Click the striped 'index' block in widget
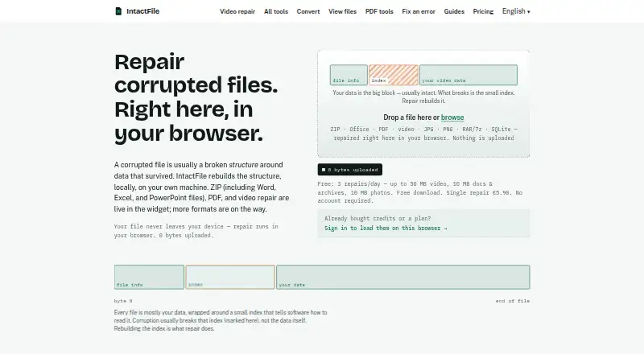The height and width of the screenshot is (354, 644). pyautogui.click(x=394, y=75)
